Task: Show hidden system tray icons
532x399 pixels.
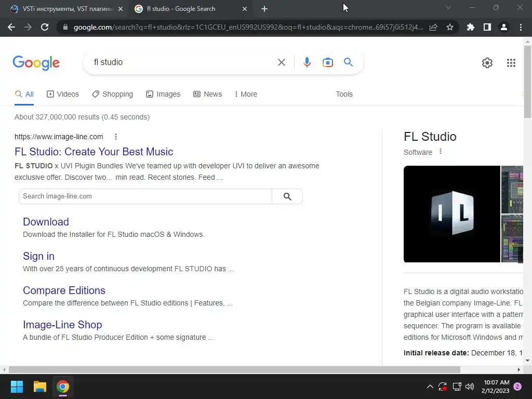Action: [430, 387]
